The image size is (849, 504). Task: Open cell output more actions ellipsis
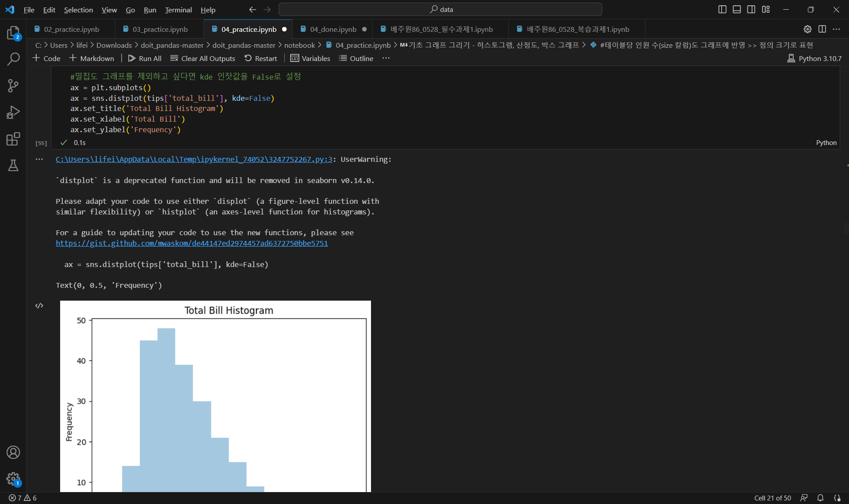(39, 159)
